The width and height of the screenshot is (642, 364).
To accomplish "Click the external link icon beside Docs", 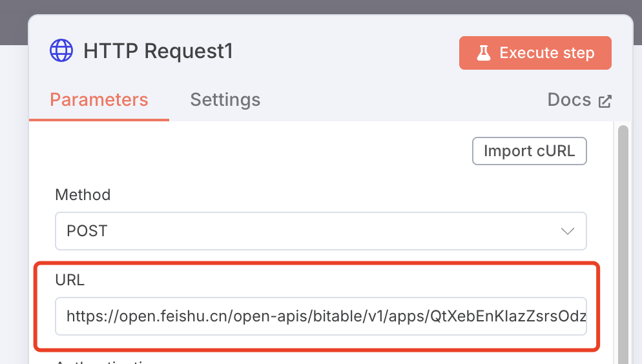I will tap(605, 101).
